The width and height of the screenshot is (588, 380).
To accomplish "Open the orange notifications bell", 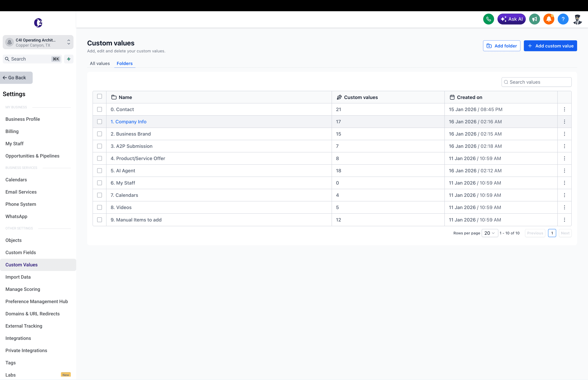I will (549, 19).
